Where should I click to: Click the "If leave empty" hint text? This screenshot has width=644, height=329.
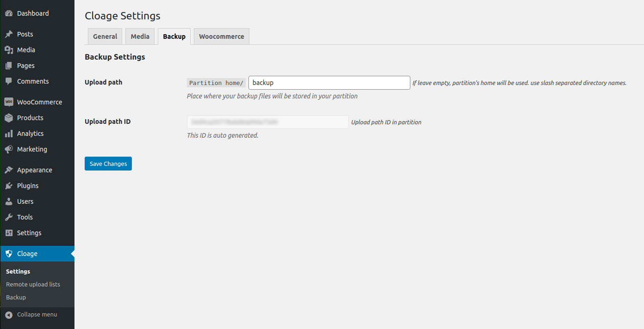(x=520, y=83)
